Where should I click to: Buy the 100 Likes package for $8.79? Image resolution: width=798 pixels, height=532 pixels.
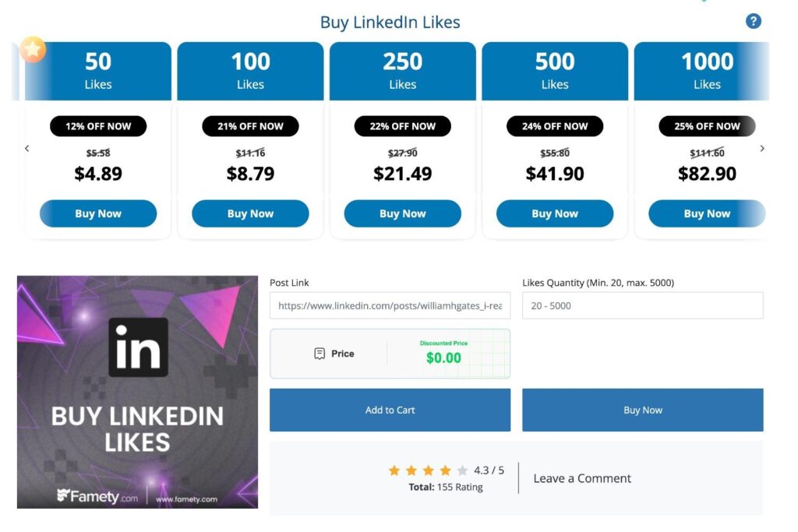(x=250, y=213)
